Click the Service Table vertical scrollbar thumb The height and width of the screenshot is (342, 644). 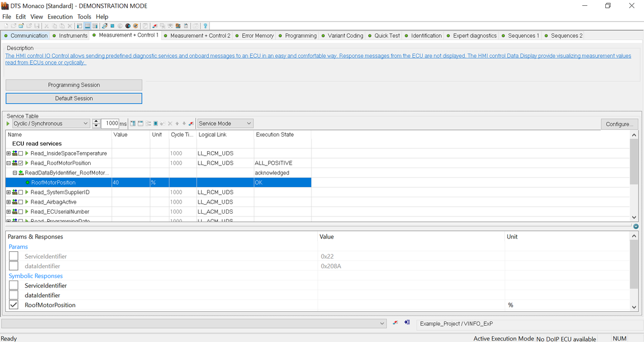[634, 163]
